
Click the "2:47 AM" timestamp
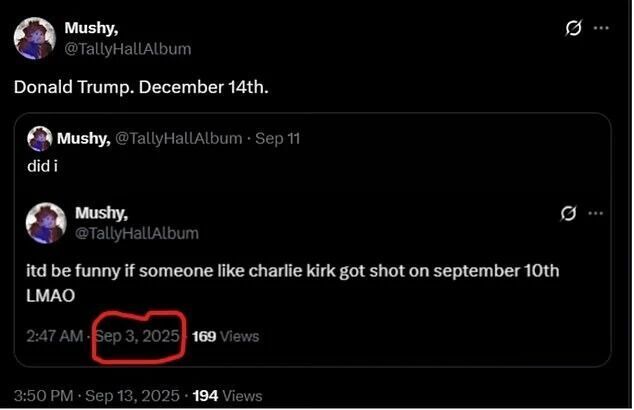[x=55, y=336]
